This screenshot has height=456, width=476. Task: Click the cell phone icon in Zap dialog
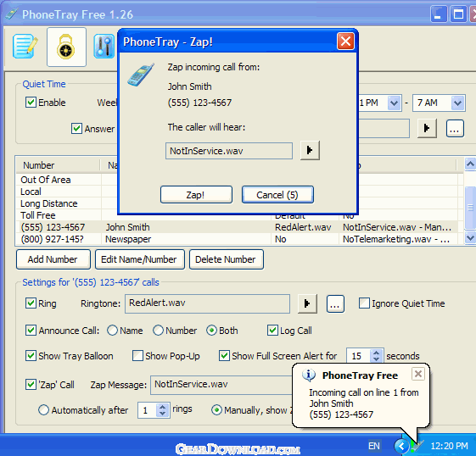pyautogui.click(x=141, y=75)
